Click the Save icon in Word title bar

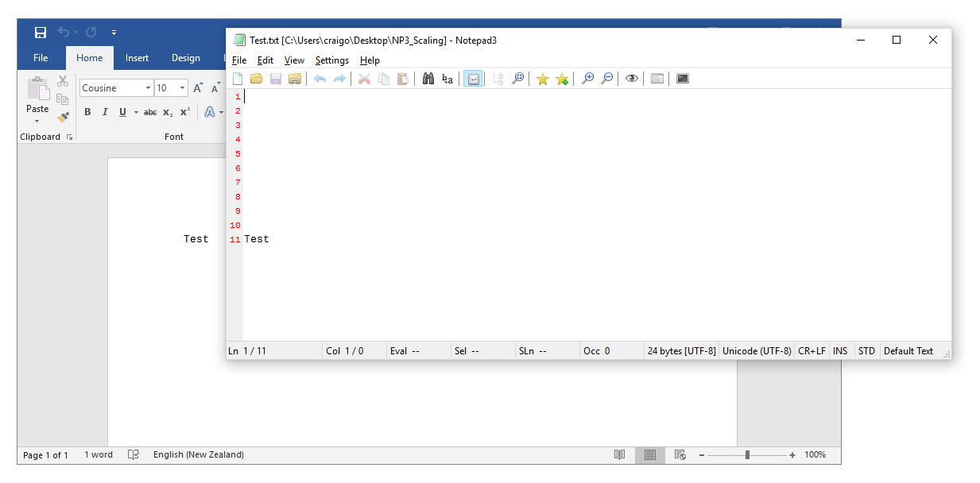[40, 33]
